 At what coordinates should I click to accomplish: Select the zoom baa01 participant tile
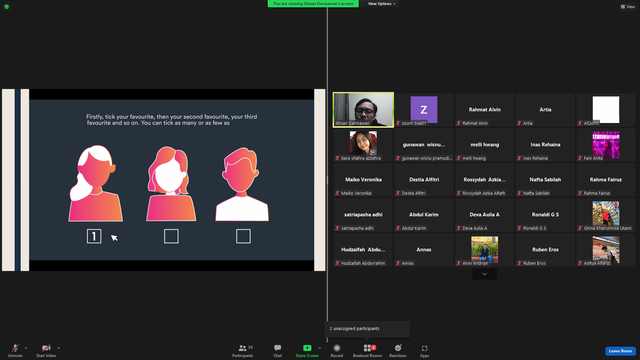(424, 110)
